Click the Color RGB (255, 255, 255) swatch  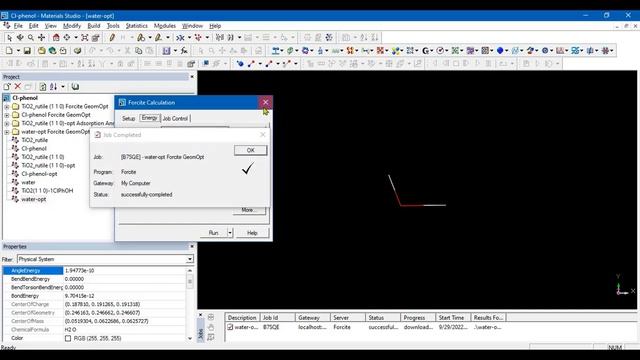[x=68, y=338]
